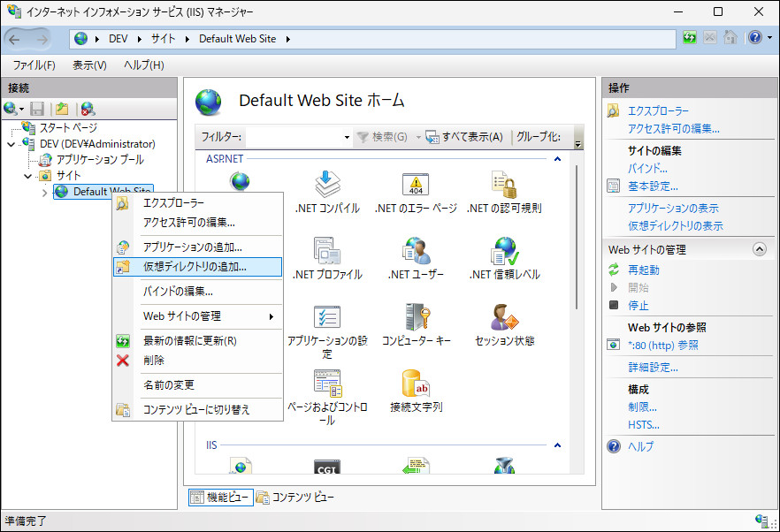Image resolution: width=780 pixels, height=532 pixels.
Task: Click the HSTS... link in actions pane
Action: pos(643,425)
